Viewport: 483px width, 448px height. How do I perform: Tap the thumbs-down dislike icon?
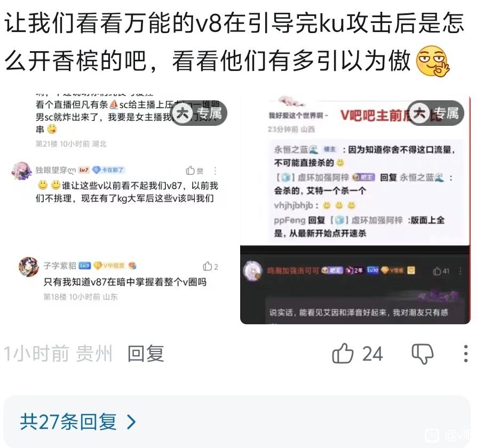coord(423,354)
